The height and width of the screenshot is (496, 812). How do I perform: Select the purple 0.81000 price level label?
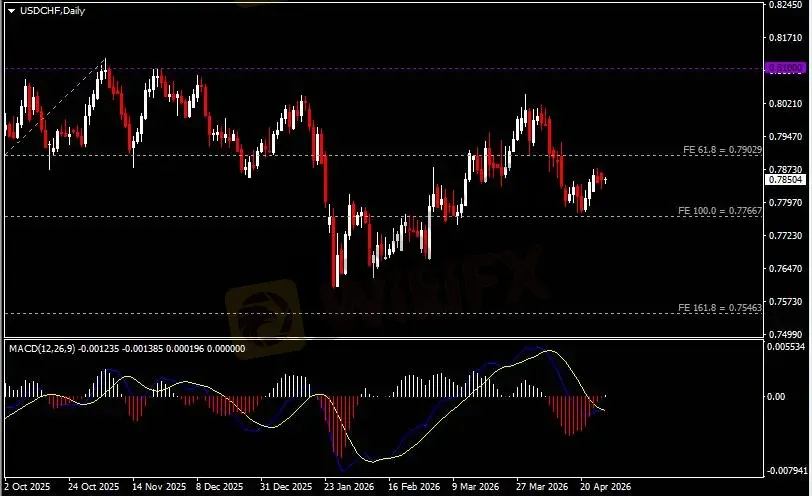786,68
